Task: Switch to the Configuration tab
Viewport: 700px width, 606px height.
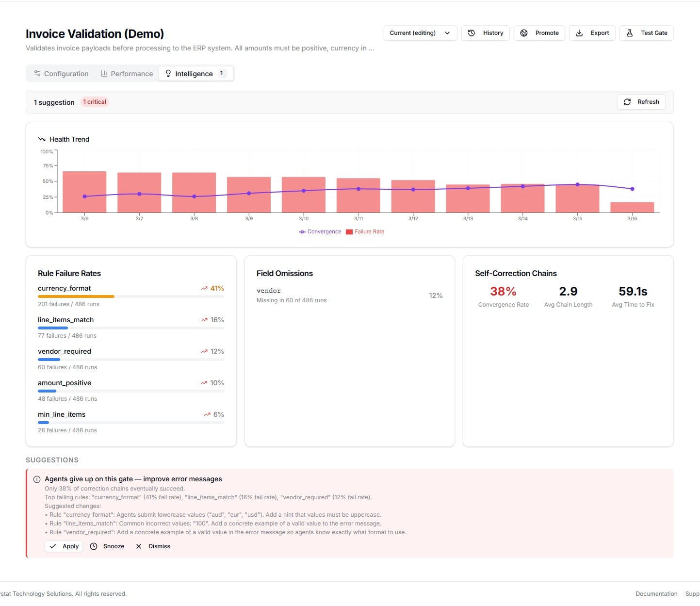Action: (x=61, y=74)
